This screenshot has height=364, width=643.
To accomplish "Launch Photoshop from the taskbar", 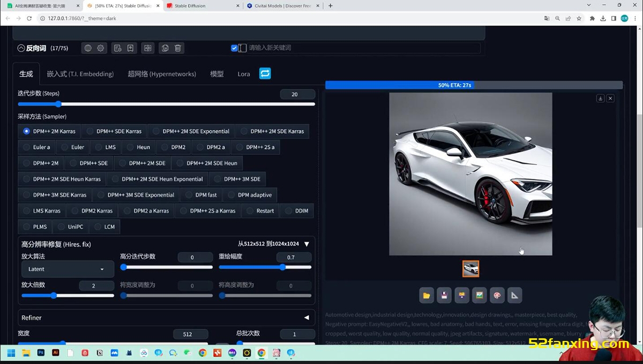I will coord(41,353).
